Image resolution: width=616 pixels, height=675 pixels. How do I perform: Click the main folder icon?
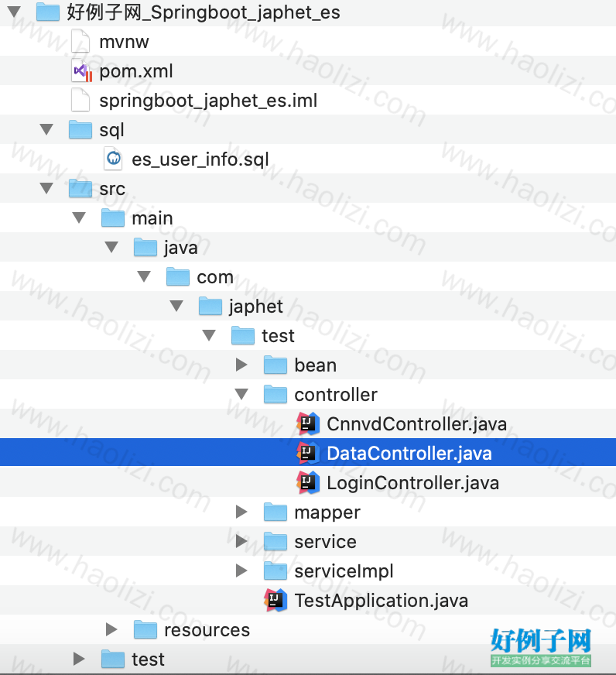tap(113, 218)
